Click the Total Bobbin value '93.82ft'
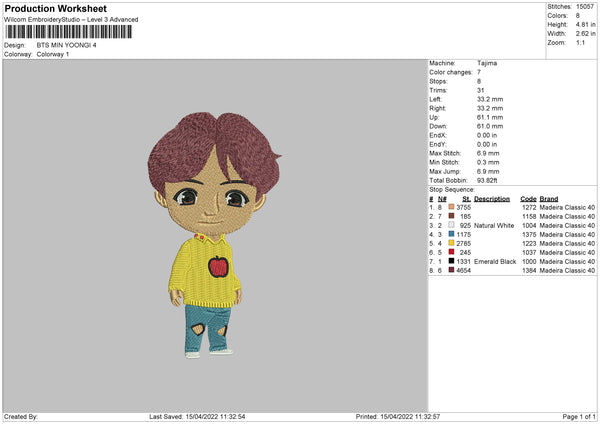Image resolution: width=600 pixels, height=424 pixels. (487, 180)
